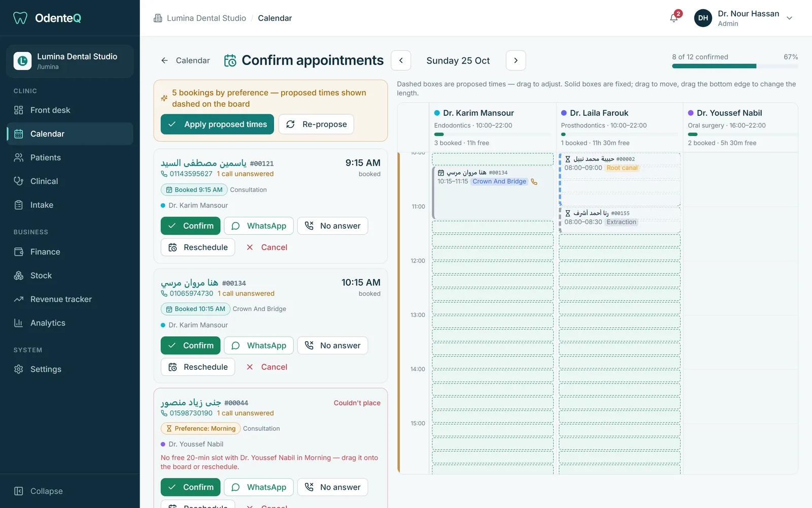
Task: Send WhatsApp for appointment #00121
Action: [259, 226]
